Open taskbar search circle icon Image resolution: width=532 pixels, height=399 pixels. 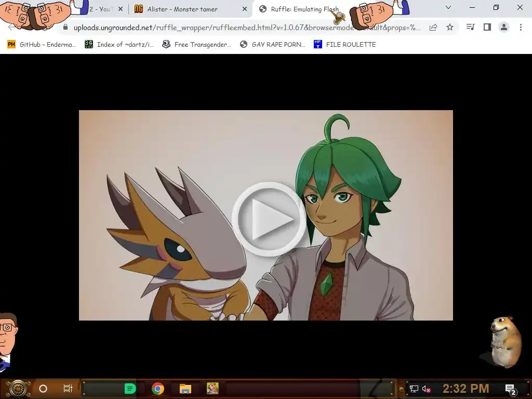(43, 389)
